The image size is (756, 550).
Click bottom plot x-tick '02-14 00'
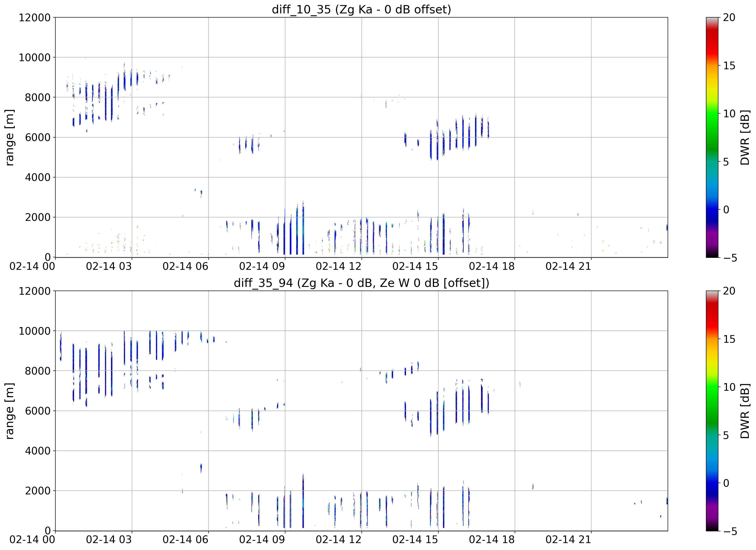tap(32, 540)
